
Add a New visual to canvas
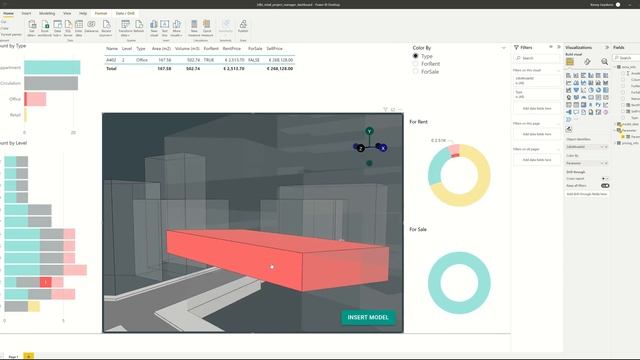[x=154, y=28]
